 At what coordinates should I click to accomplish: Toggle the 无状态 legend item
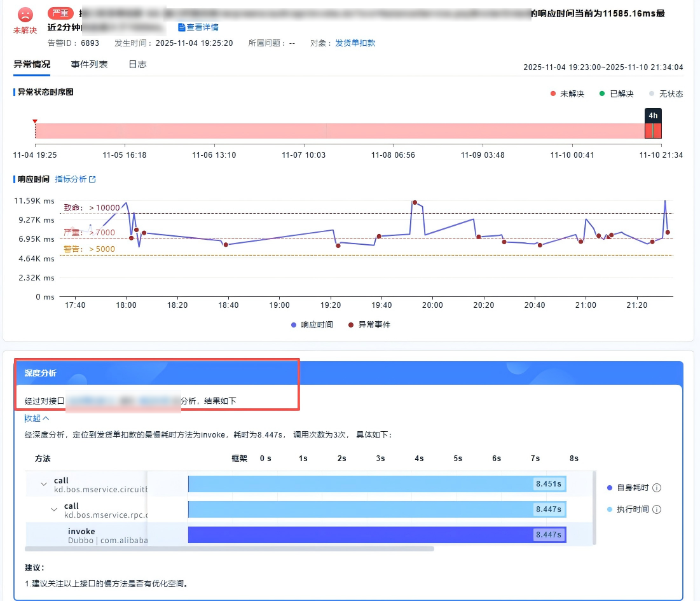tap(666, 93)
